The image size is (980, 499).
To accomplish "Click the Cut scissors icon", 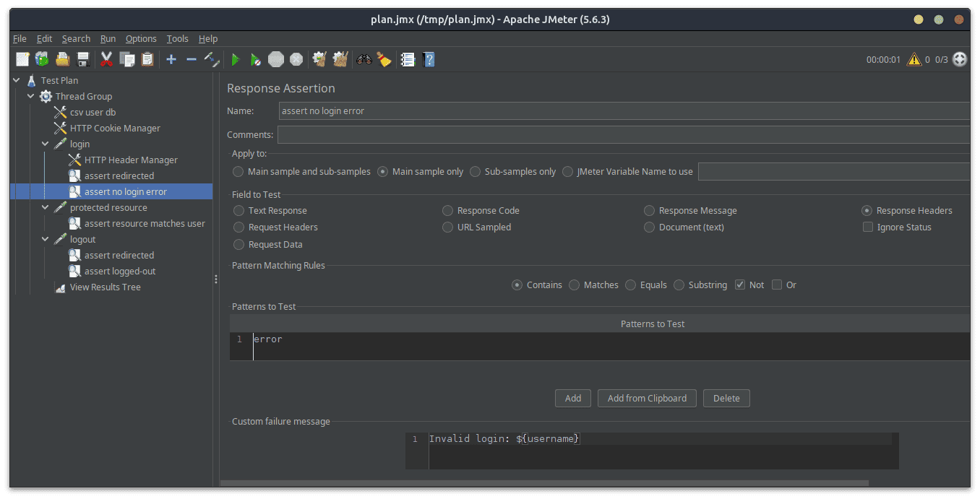I will tap(106, 59).
